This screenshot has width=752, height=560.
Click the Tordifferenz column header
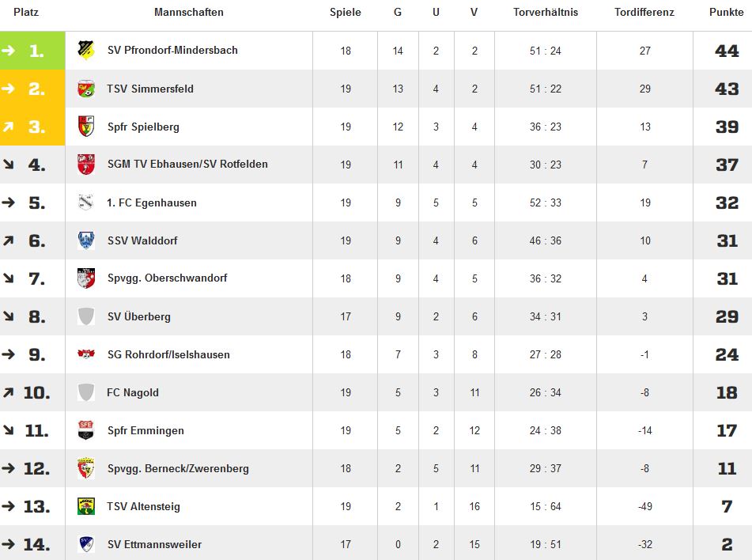644,13
